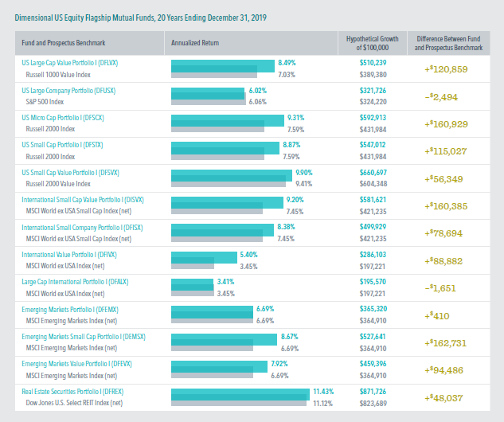Click the teal return bar for DFALX
The image size is (504, 422).
pos(192,285)
